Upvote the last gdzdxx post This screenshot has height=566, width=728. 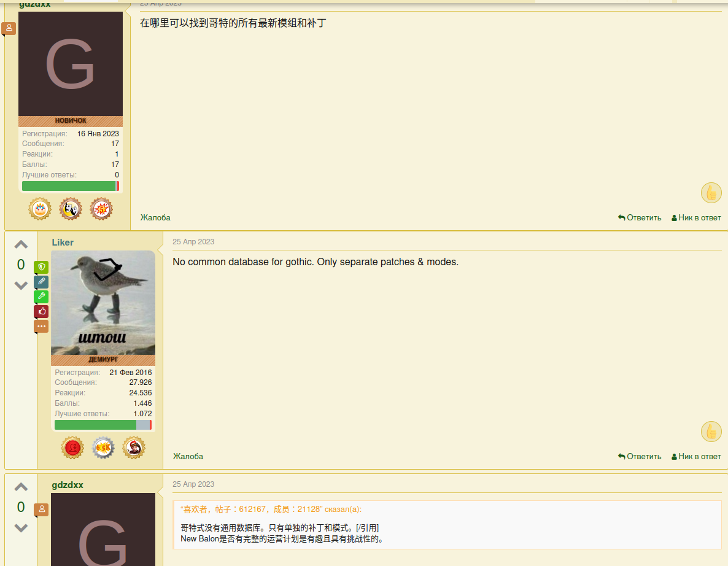point(21,487)
